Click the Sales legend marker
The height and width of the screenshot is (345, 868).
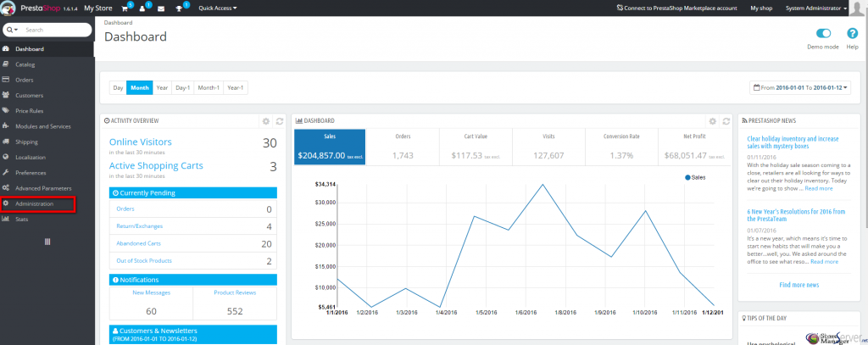tap(687, 177)
